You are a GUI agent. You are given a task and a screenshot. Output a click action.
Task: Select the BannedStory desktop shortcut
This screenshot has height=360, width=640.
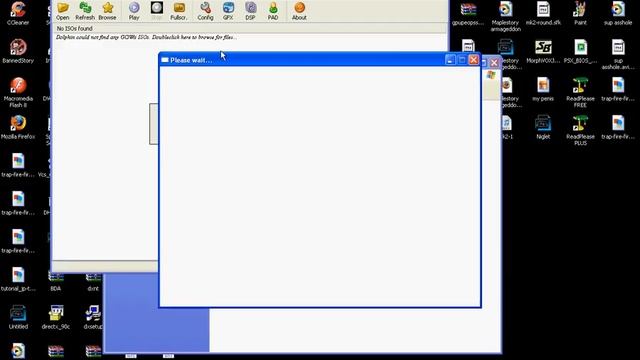coord(18,51)
